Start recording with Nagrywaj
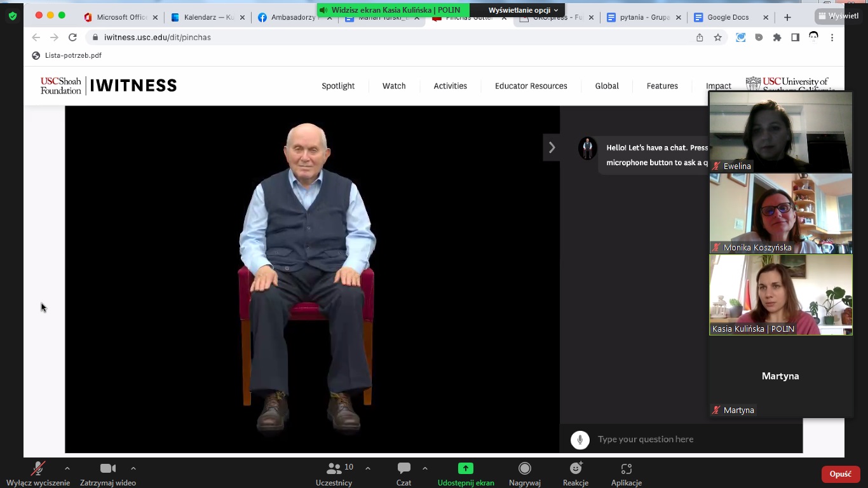Image resolution: width=868 pixels, height=488 pixels. (524, 474)
